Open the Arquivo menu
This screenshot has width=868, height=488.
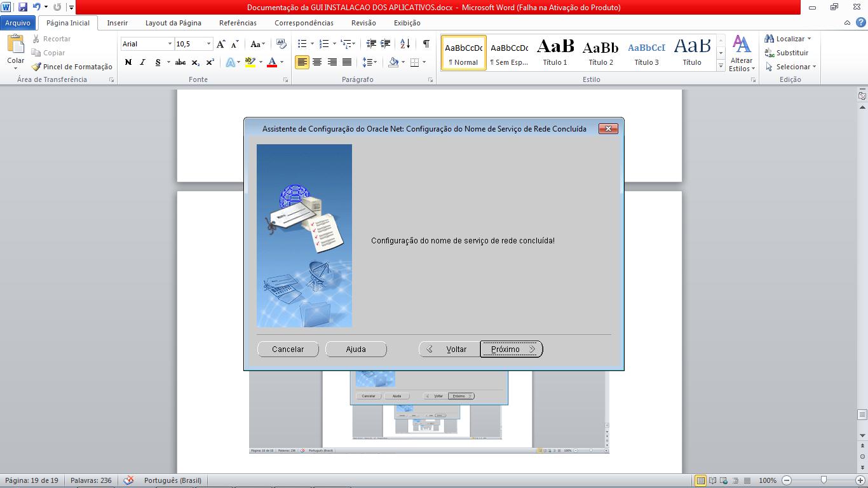pos(18,22)
